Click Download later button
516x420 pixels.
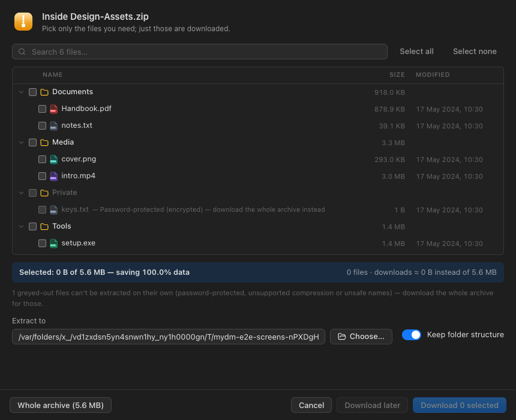(x=372, y=405)
